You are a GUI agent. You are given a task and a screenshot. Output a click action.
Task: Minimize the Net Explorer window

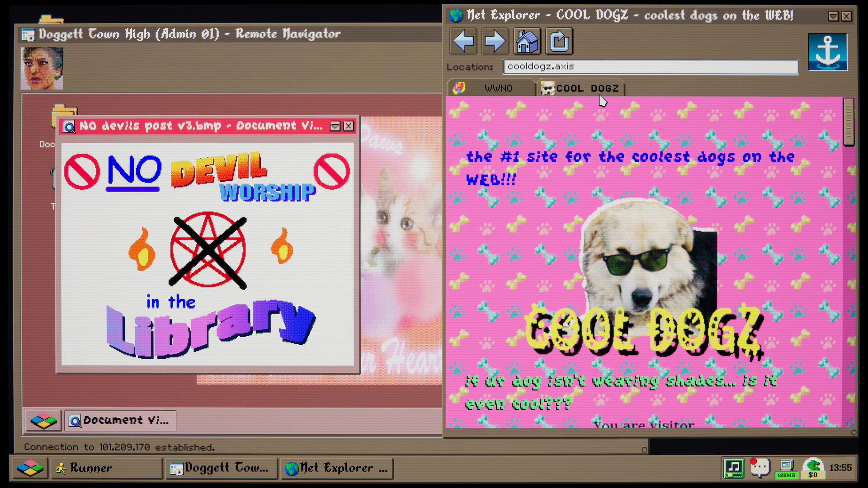(x=833, y=16)
